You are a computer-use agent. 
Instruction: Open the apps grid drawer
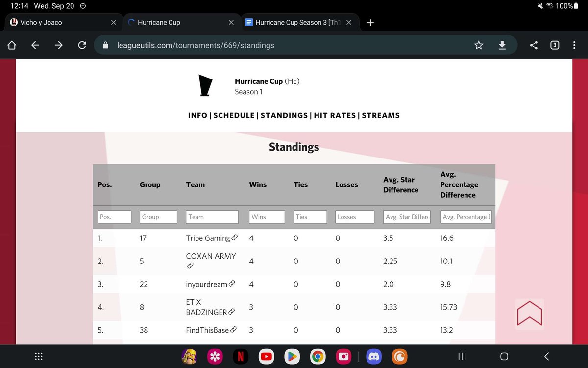[39, 357]
